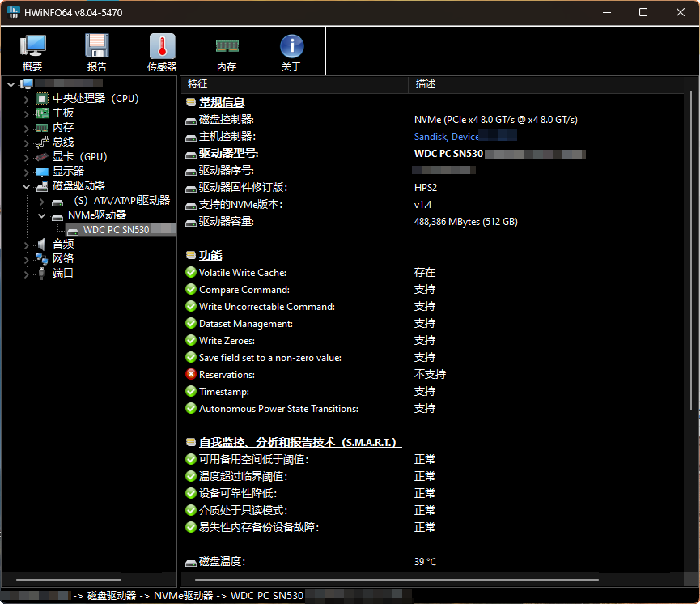Open the Sandisk, Device host controller link
This screenshot has height=604, width=700.
coord(447,136)
